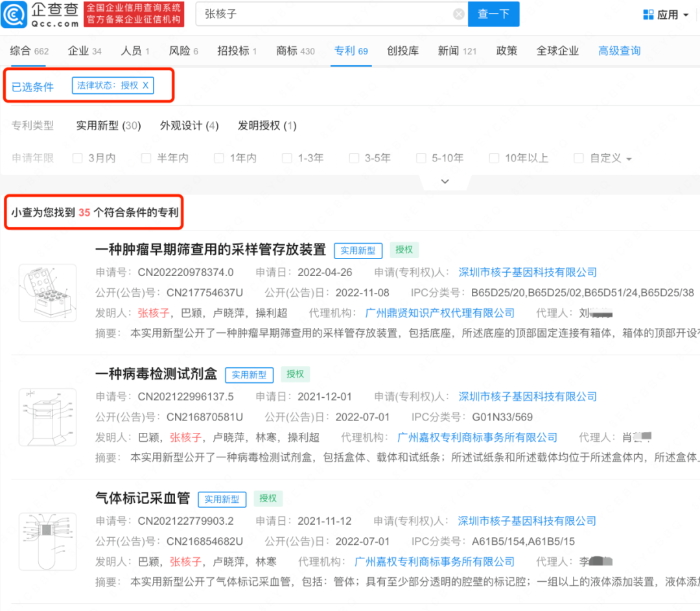
Task: Check the 自定义 checkbox
Action: pyautogui.click(x=579, y=158)
